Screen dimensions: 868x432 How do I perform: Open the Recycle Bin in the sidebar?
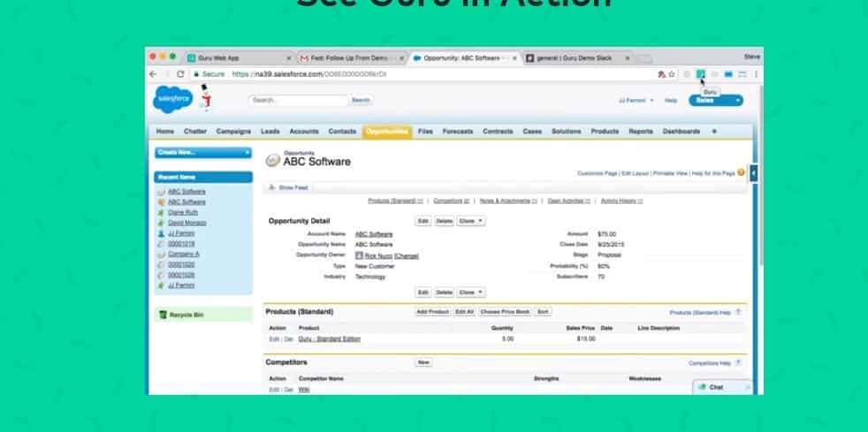click(x=187, y=315)
